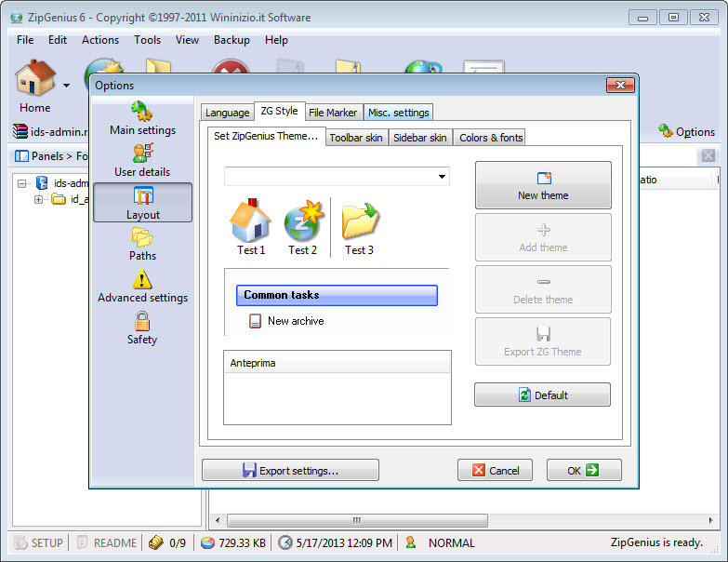Click the Default button

(x=543, y=395)
